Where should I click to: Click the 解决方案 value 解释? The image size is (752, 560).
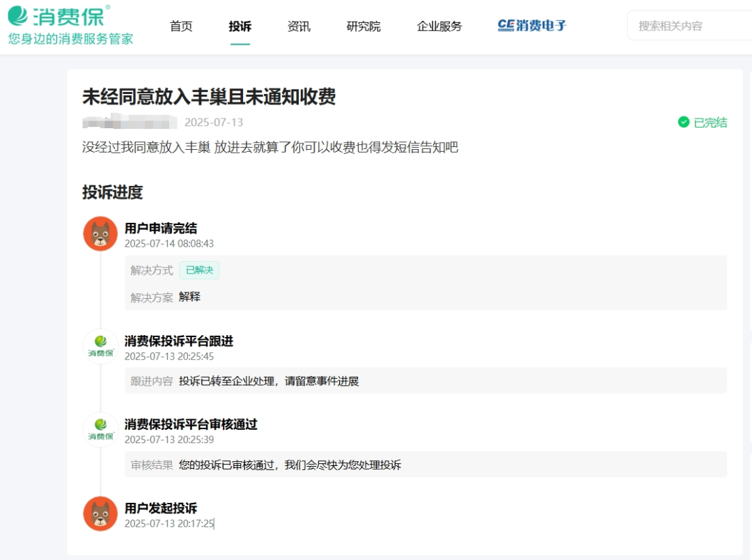[189, 297]
